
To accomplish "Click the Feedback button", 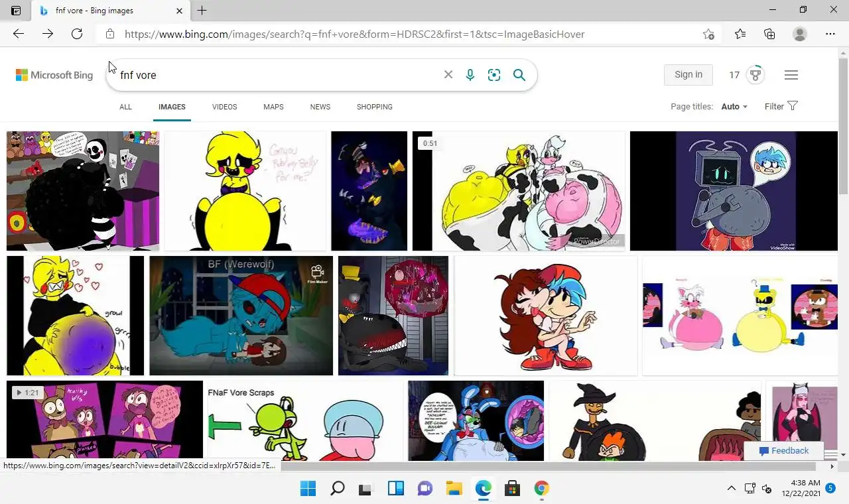I will pos(783,451).
